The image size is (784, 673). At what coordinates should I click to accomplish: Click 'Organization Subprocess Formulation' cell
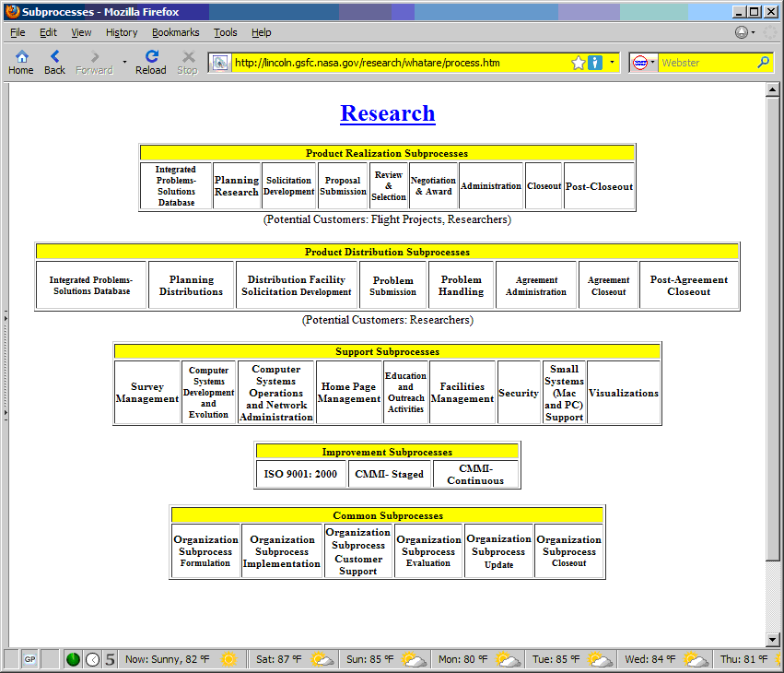[x=205, y=551]
